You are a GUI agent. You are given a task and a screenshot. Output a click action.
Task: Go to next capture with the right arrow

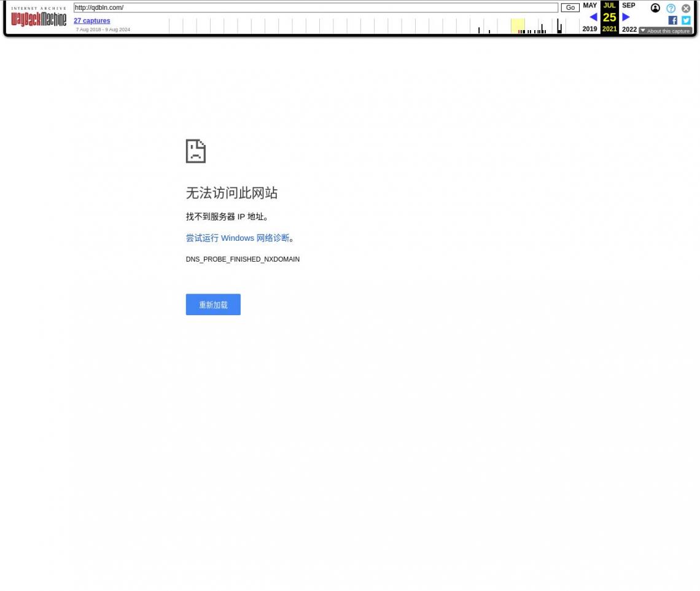(626, 17)
